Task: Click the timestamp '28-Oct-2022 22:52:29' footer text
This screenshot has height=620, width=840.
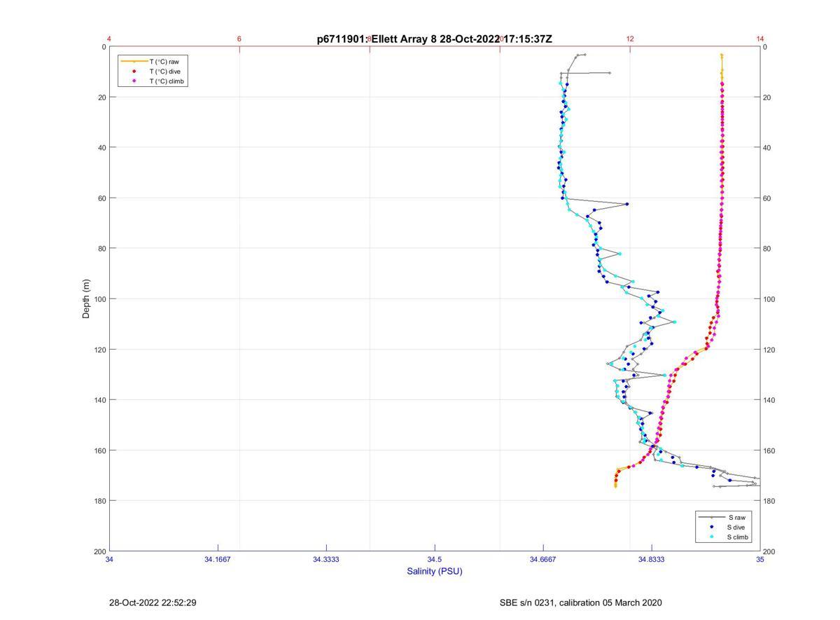Action: (x=153, y=602)
